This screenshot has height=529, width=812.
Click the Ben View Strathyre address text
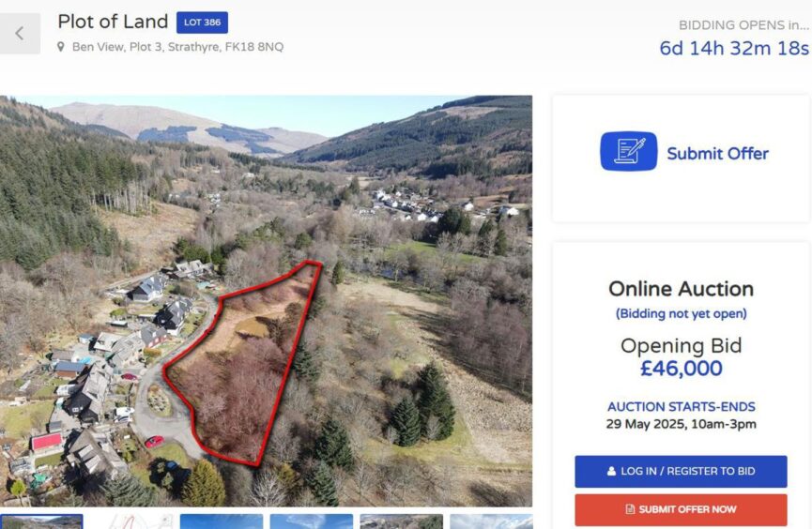click(177, 47)
